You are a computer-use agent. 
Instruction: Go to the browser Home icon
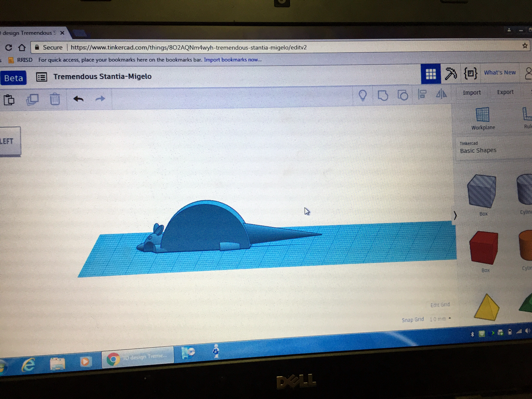tap(22, 48)
